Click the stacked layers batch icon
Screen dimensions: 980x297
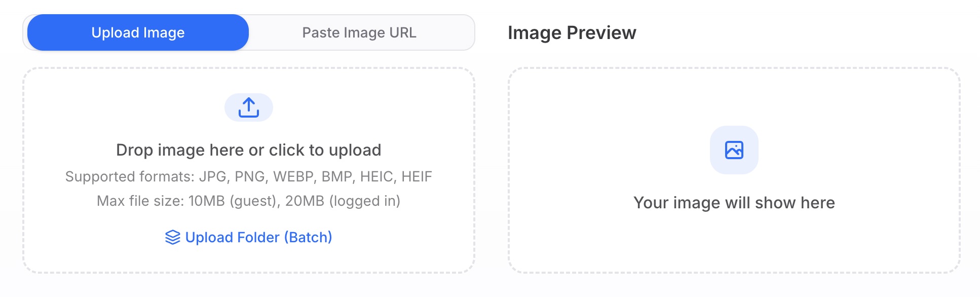point(173,237)
